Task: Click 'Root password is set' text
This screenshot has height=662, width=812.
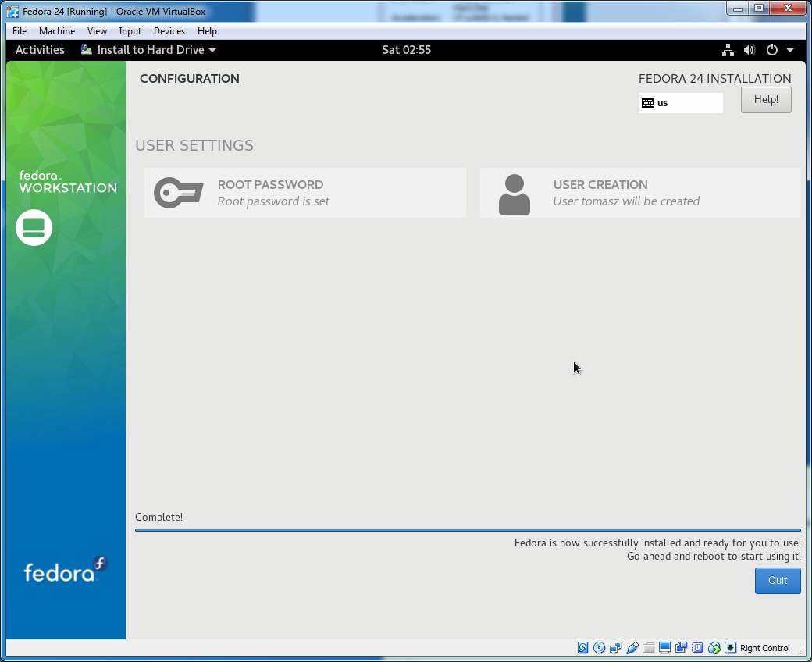Action: pos(273,201)
